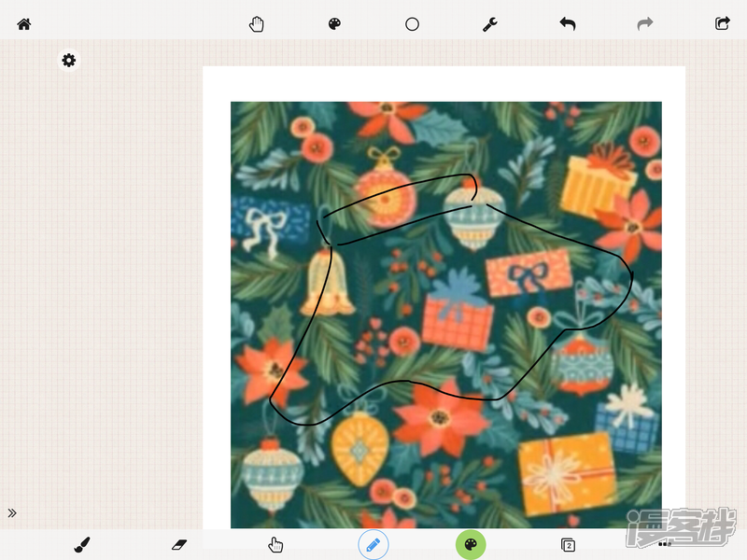Redo the undone action
747x560 pixels.
tap(645, 24)
